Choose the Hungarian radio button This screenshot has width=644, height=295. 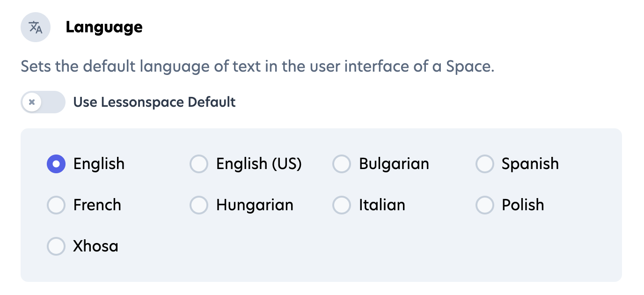[x=199, y=205]
